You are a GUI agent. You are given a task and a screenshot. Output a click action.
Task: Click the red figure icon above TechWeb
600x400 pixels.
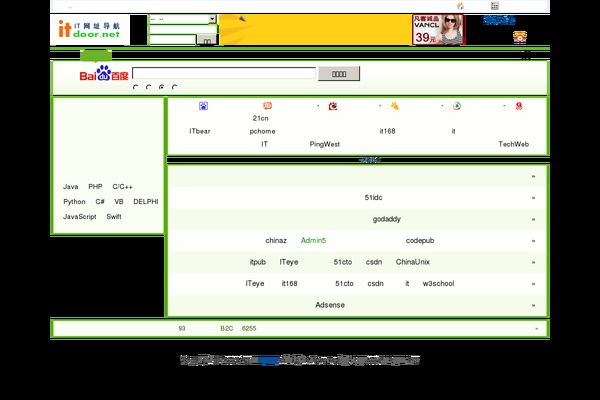(x=519, y=106)
